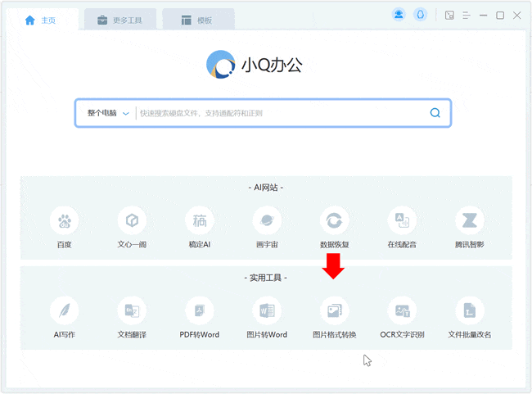Open the 画宇宙 planet icon
This screenshot has height=394, width=532.
click(267, 221)
